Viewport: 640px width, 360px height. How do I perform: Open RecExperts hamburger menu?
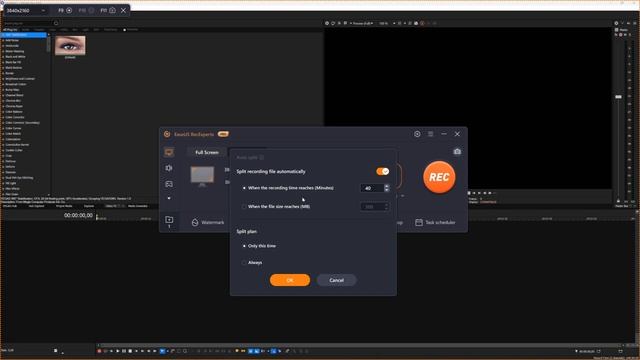coord(431,134)
